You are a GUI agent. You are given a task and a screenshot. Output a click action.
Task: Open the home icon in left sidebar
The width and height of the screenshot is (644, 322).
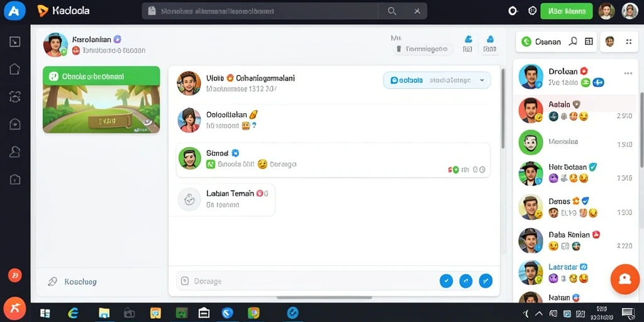15,69
